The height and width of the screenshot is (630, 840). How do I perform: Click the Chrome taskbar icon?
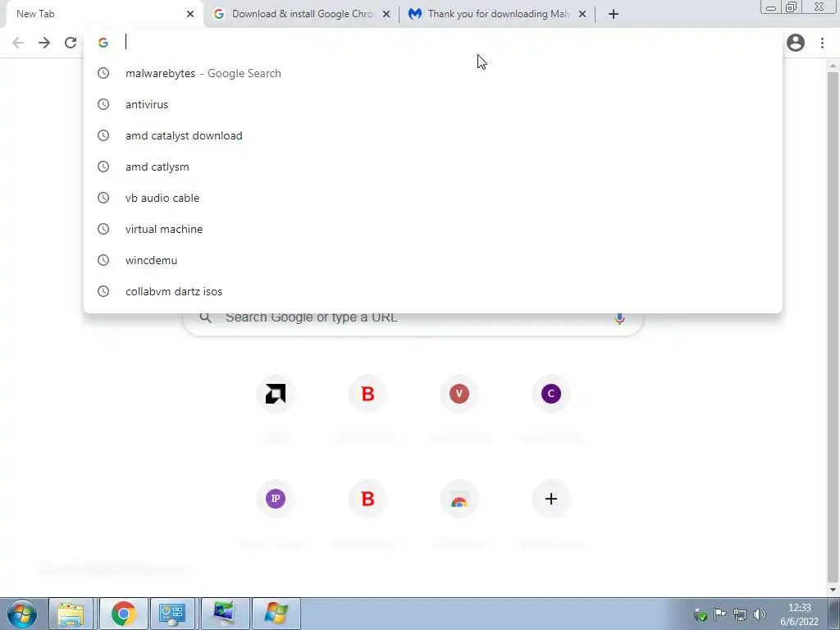pos(123,614)
